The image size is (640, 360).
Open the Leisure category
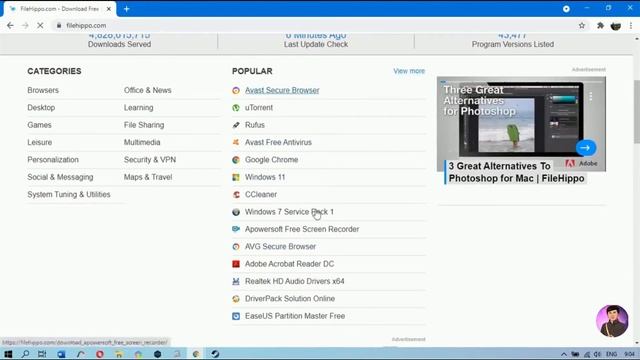[x=40, y=142]
